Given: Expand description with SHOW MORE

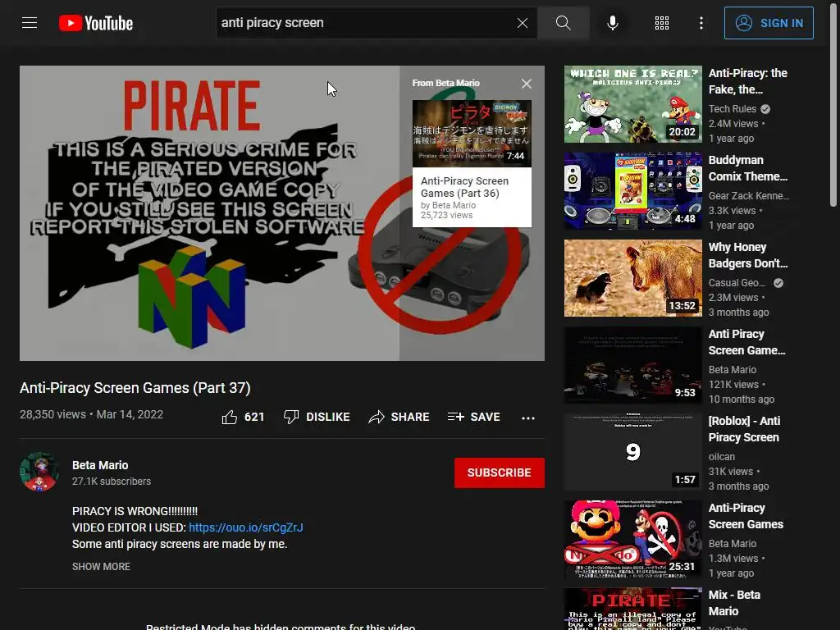Looking at the screenshot, I should [x=101, y=566].
